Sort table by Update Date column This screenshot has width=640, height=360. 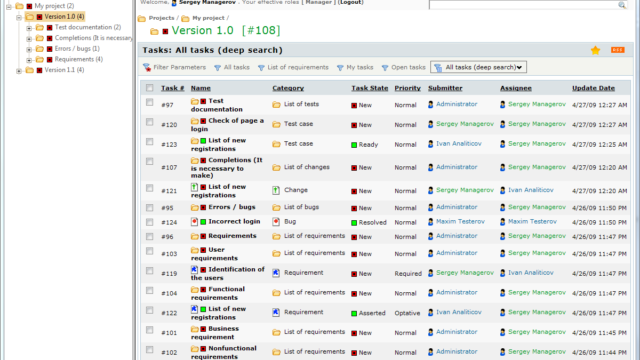click(593, 88)
